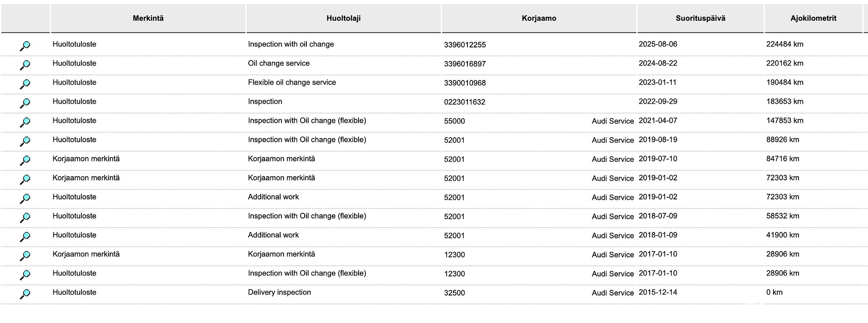Click magnifier for the 147853 km entry

pyautogui.click(x=25, y=122)
